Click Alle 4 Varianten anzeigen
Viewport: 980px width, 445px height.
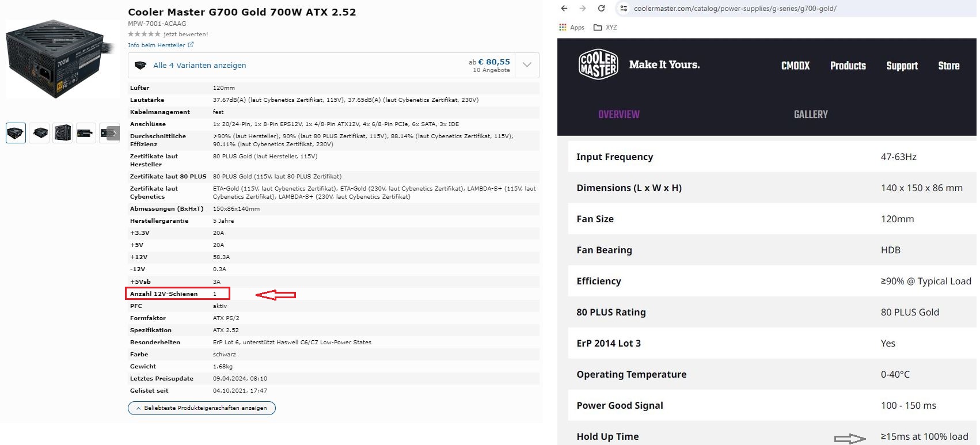pyautogui.click(x=199, y=65)
